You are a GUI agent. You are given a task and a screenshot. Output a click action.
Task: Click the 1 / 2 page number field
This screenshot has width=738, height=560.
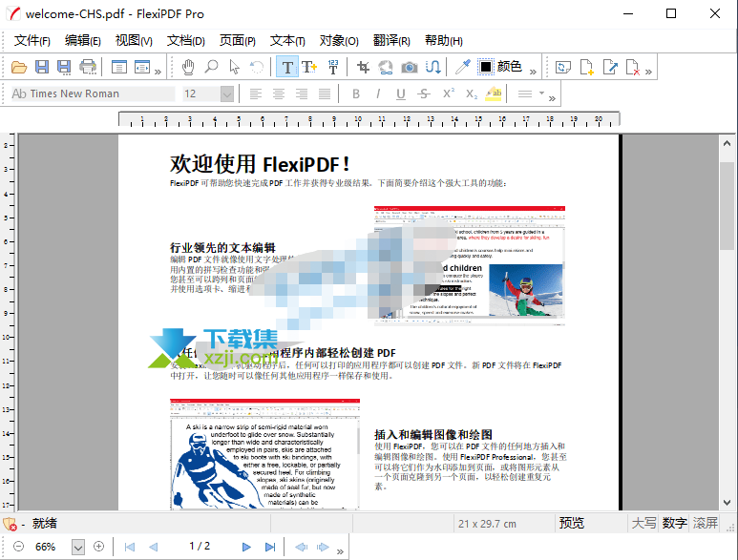pos(200,547)
